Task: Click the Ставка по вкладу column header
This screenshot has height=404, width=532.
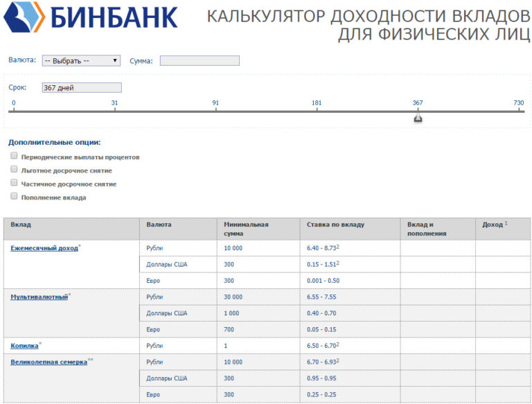Action: click(350, 229)
